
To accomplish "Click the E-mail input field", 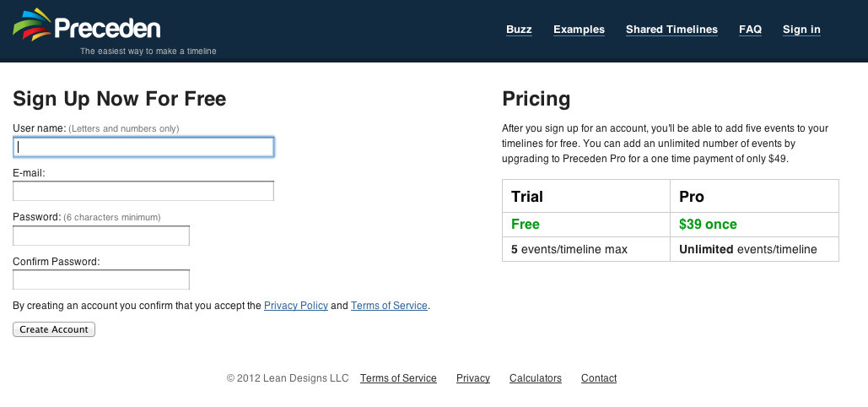I will click(143, 191).
